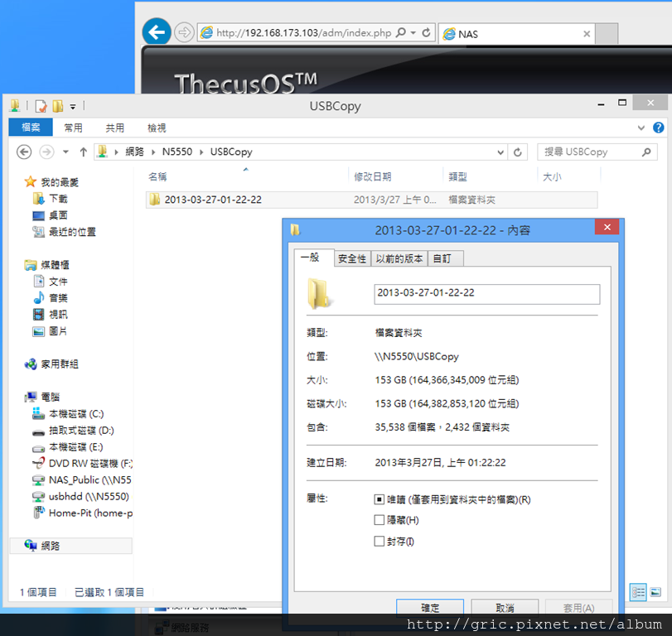Viewport: 672px width, 636px height.
Task: Enable the 隱藏(H) hidden checkbox
Action: [379, 520]
